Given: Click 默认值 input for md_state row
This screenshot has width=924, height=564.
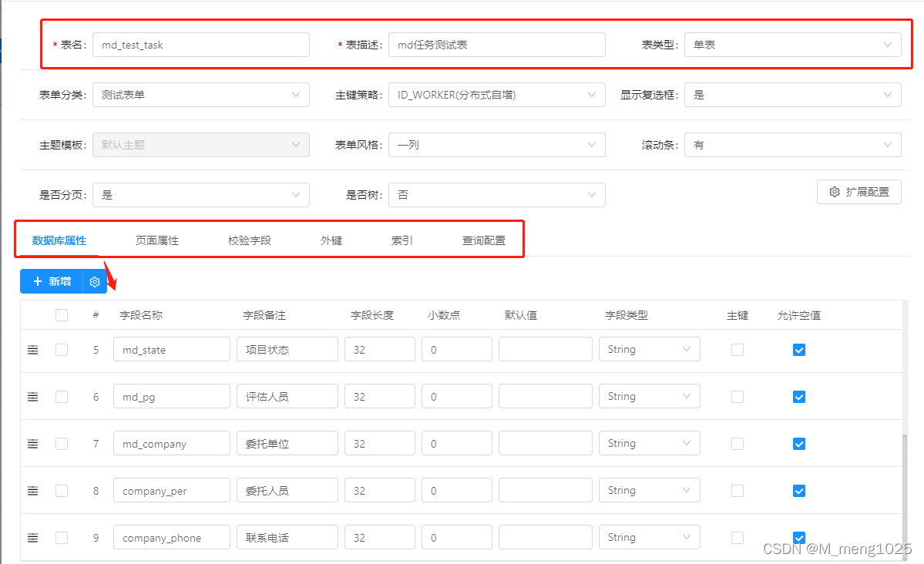Looking at the screenshot, I should pos(545,350).
